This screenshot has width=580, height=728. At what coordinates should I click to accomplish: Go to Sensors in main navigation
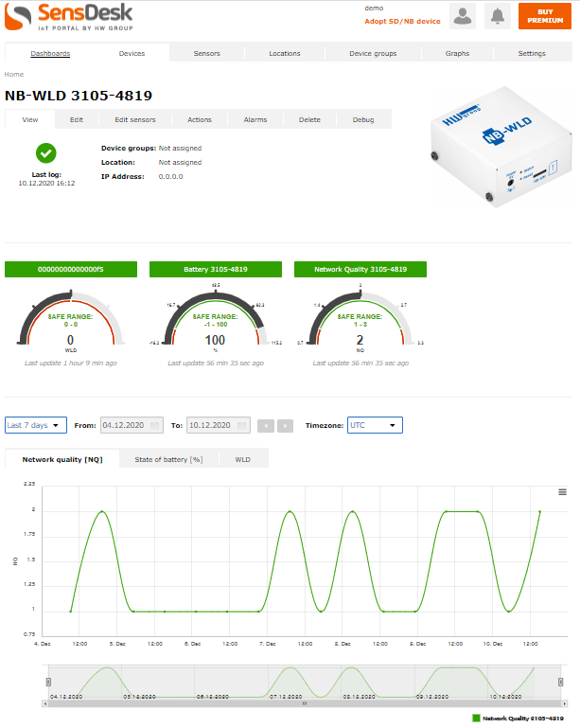point(207,54)
